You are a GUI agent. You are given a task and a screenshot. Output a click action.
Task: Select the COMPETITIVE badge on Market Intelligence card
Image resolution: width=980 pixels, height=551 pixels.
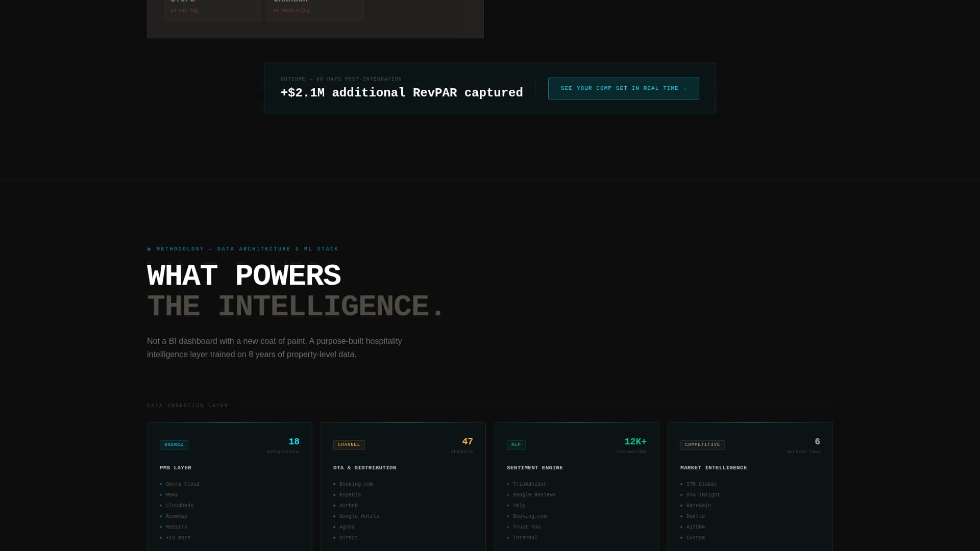coord(702,445)
